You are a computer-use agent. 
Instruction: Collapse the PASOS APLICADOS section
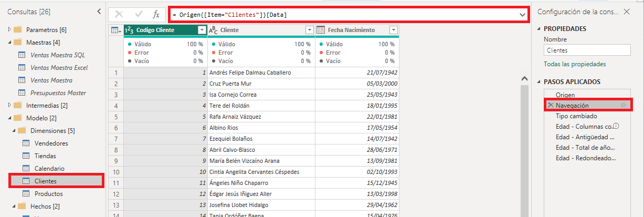(539, 82)
